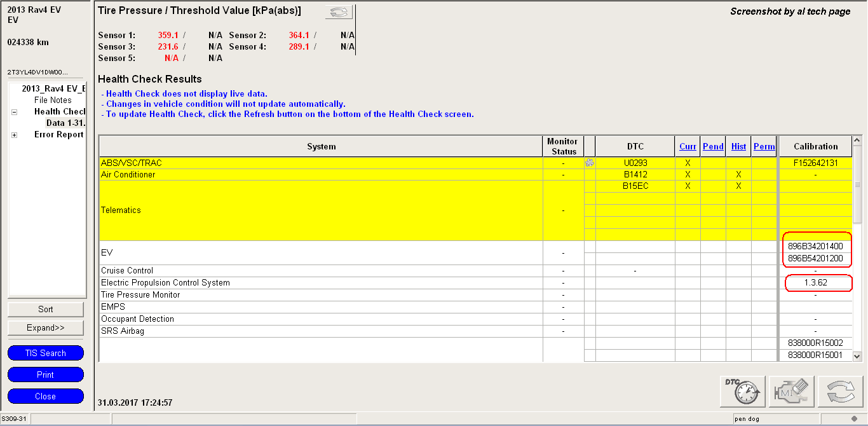The height and width of the screenshot is (426, 868).
Task: Collapse the Health Check tree node
Action: click(x=14, y=112)
